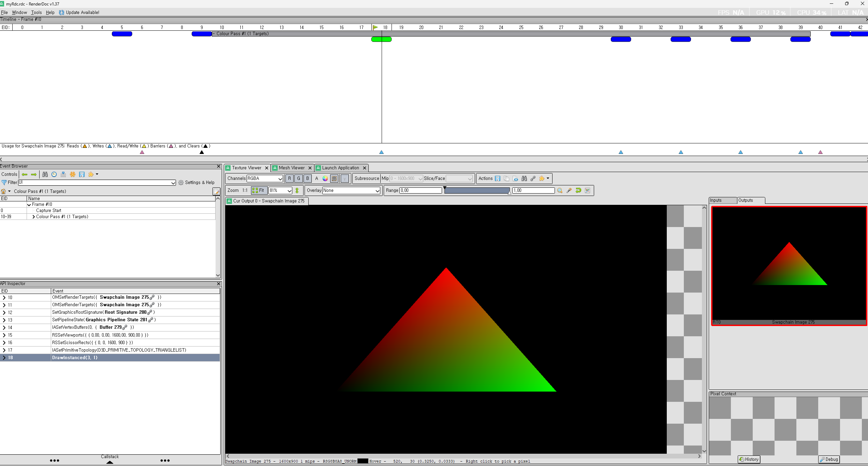Toggle the G green channel button
The height and width of the screenshot is (466, 868).
pos(298,179)
